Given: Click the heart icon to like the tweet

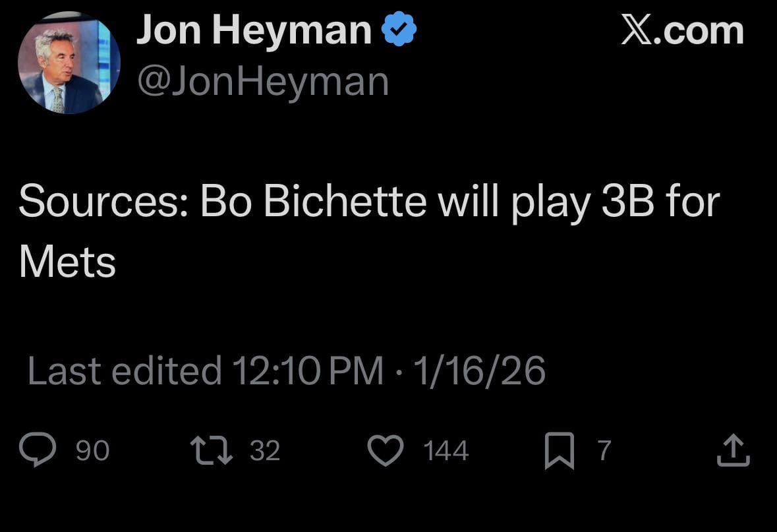Looking at the screenshot, I should 388,450.
